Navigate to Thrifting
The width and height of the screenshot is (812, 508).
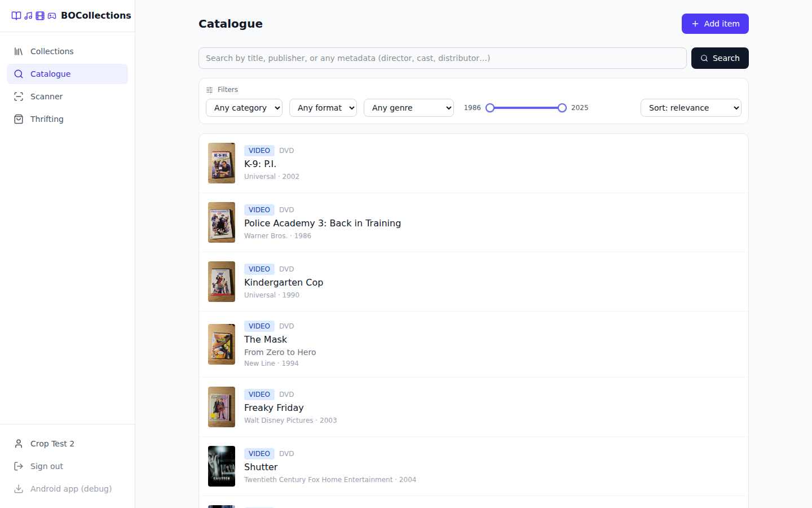click(x=67, y=119)
